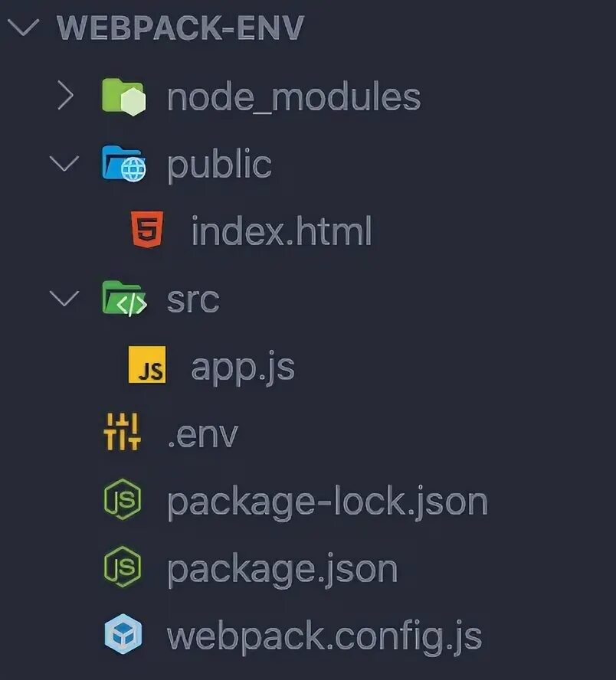616x680 pixels.
Task: Collapse the public folder chevron
Action: pyautogui.click(x=64, y=163)
